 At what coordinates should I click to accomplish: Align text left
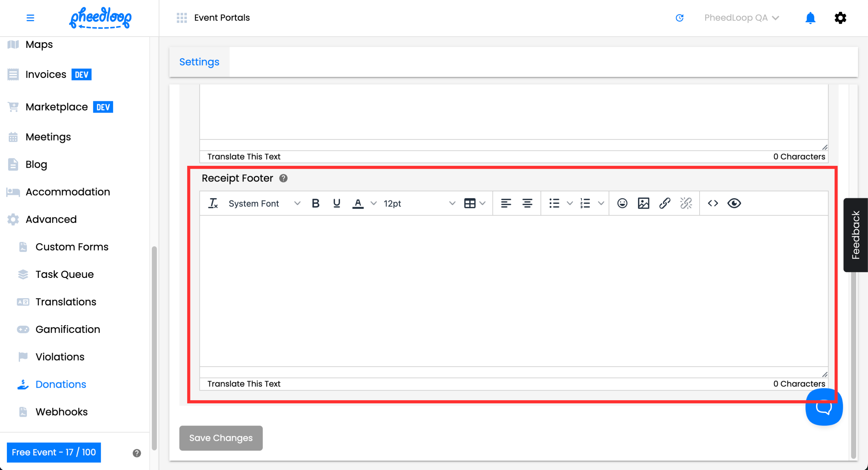click(x=506, y=203)
